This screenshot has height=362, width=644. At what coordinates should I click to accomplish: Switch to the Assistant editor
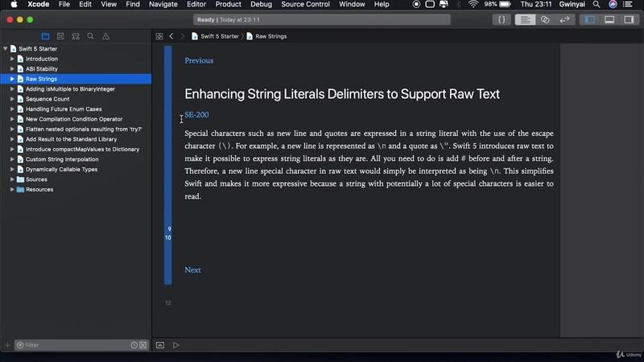tap(545, 19)
